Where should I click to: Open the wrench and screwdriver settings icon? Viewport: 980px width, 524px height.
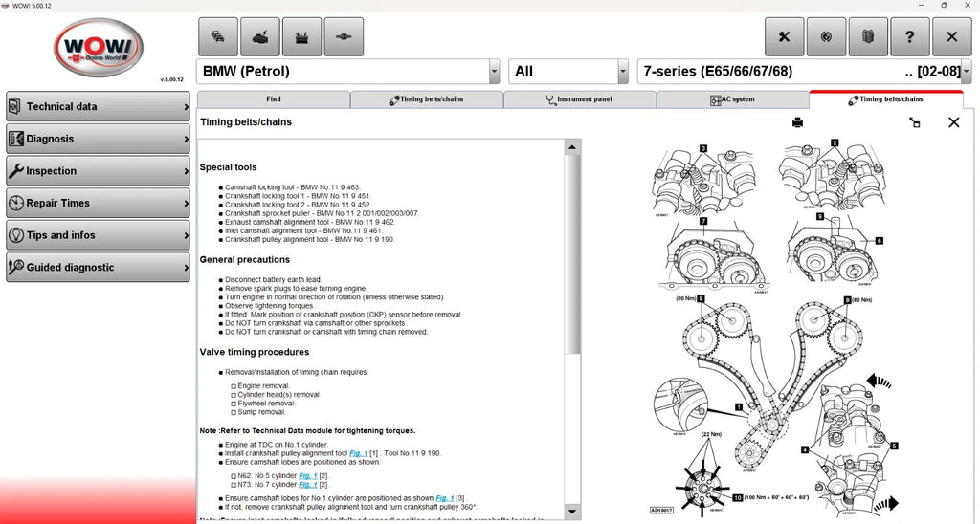(x=785, y=37)
